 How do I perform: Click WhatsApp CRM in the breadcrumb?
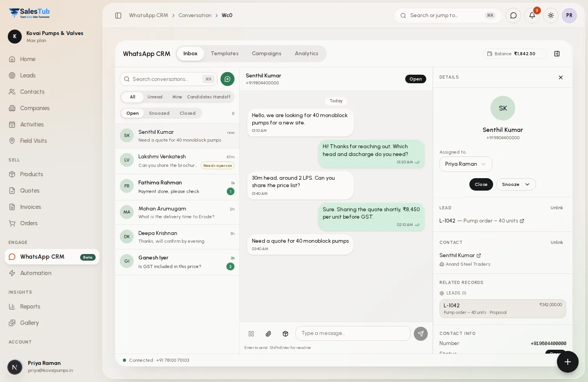click(149, 16)
